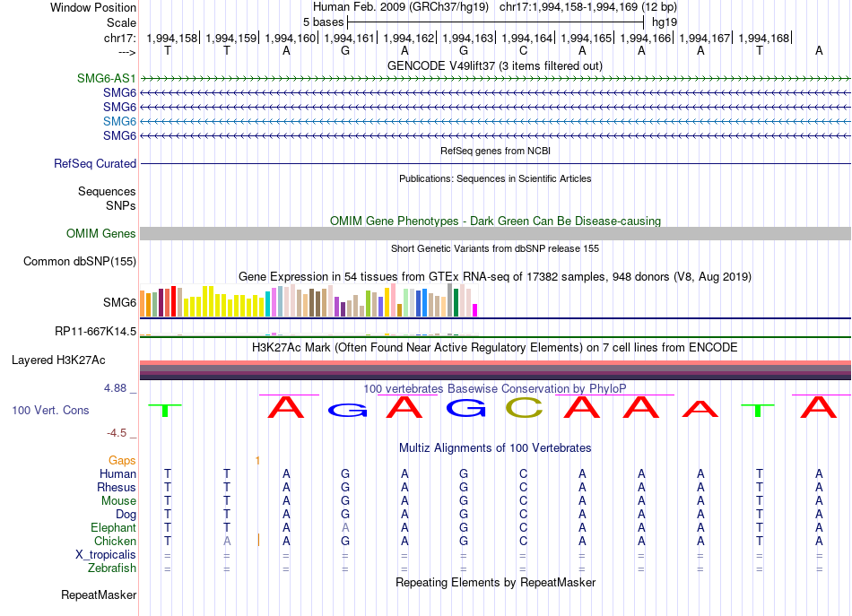Click the X_tropicalis species label
852x616 pixels.
pyautogui.click(x=106, y=555)
